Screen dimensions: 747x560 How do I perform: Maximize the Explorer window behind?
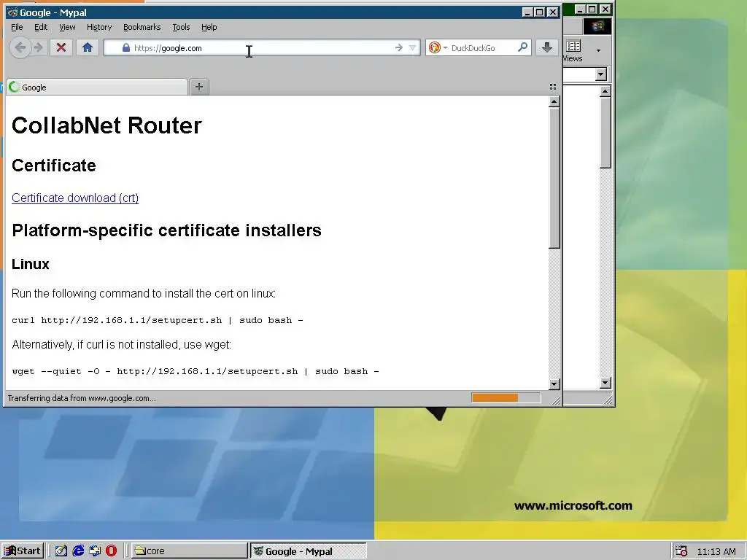coord(592,9)
